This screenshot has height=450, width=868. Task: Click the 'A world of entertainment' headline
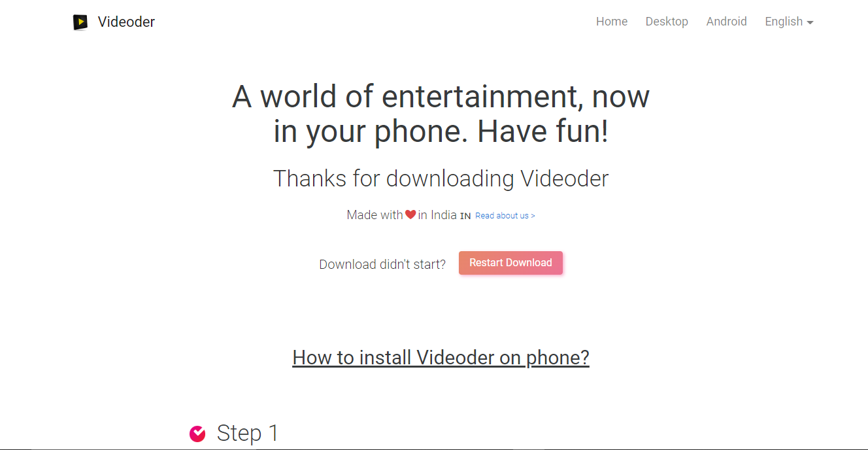click(x=441, y=114)
